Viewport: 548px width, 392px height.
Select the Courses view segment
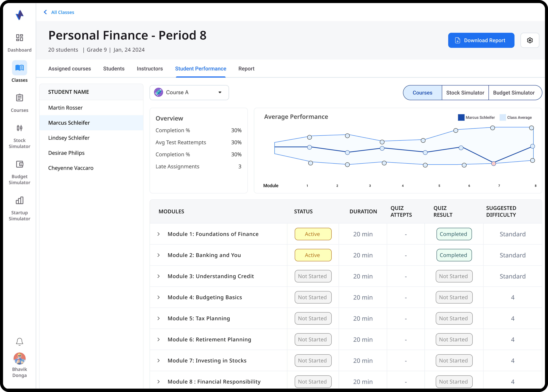pos(422,93)
